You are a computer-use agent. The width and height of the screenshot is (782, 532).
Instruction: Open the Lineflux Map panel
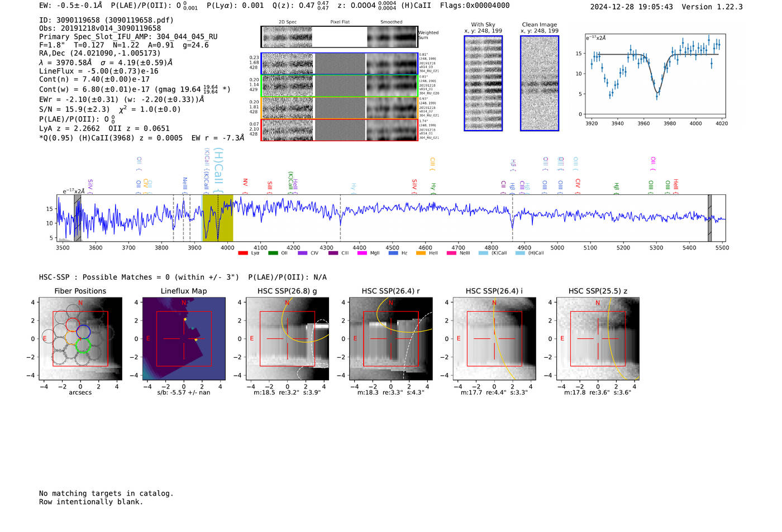click(x=184, y=339)
